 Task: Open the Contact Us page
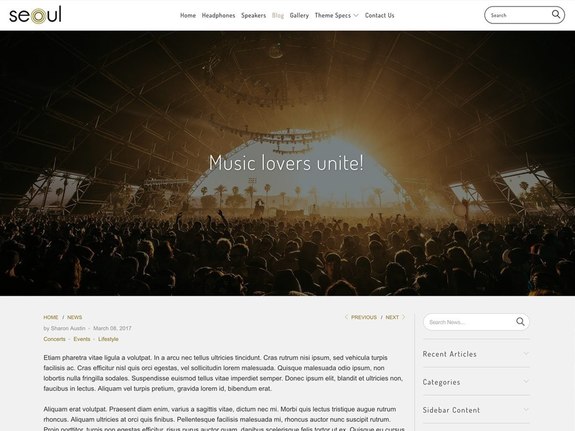(380, 15)
